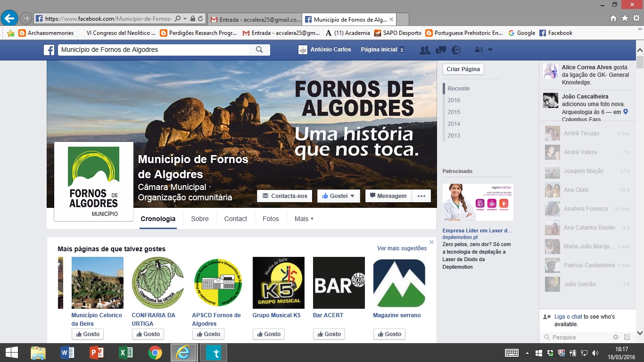Click the browser address bar URL
Viewport: 644px width, 362px height.
coord(108,19)
